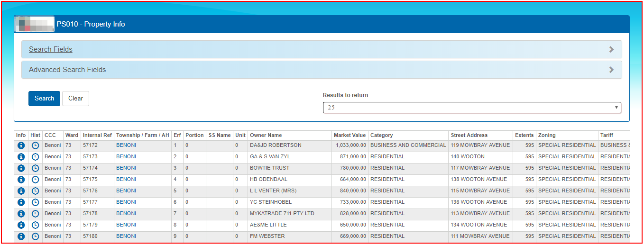Screen dimensions: 644x245
Task: Click info icon for Bowtie Trust row
Action: pyautogui.click(x=21, y=168)
